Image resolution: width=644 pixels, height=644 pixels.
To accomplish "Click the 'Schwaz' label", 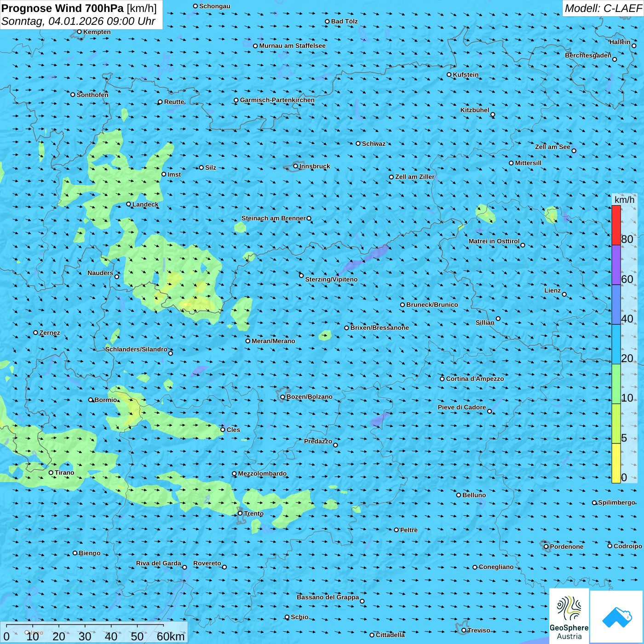I will pyautogui.click(x=374, y=144).
